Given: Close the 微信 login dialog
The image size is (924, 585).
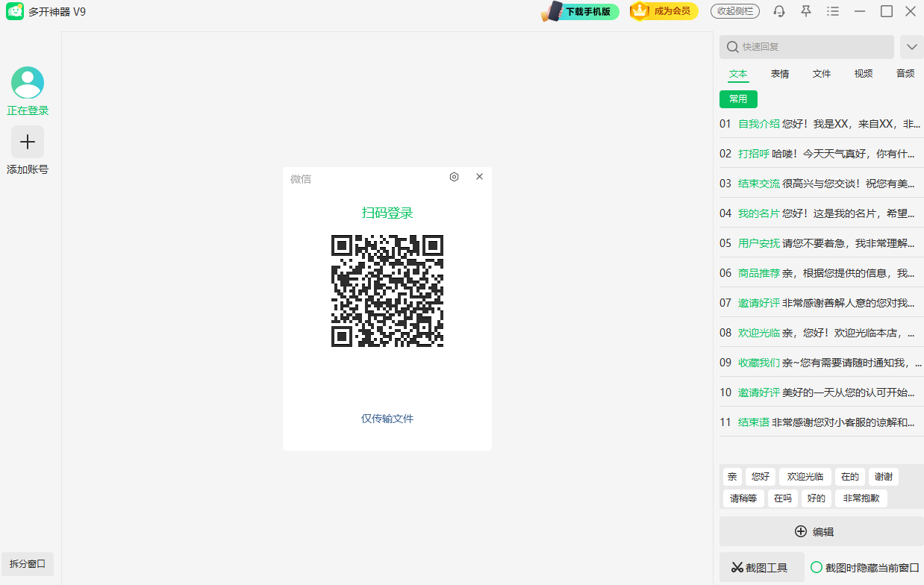Looking at the screenshot, I should 479,177.
